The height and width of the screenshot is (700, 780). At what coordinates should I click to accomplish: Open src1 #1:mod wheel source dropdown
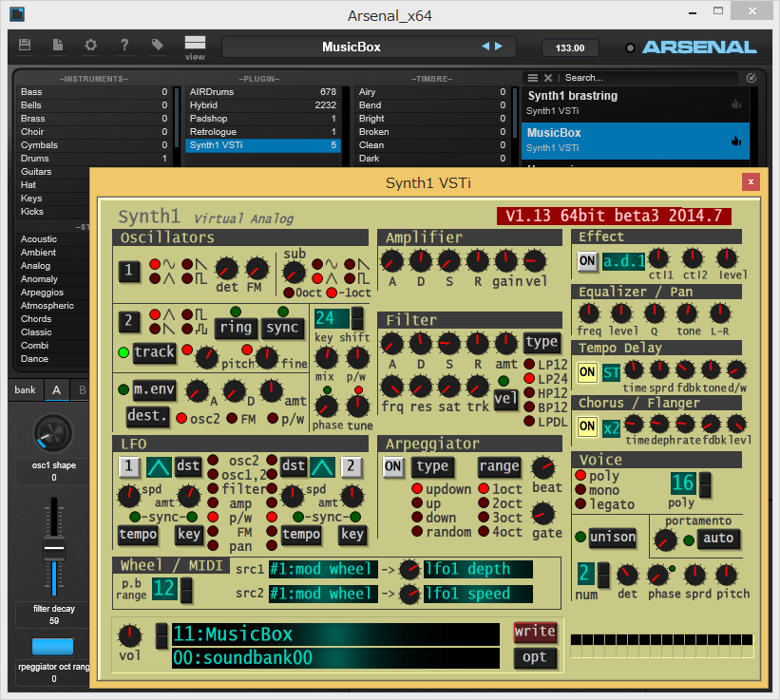pos(323,569)
